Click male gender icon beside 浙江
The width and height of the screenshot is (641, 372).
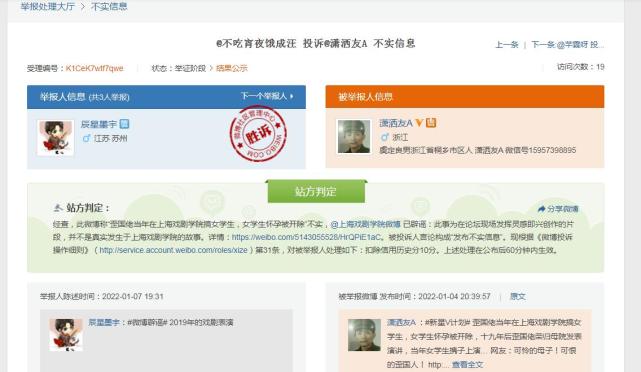[x=384, y=137]
